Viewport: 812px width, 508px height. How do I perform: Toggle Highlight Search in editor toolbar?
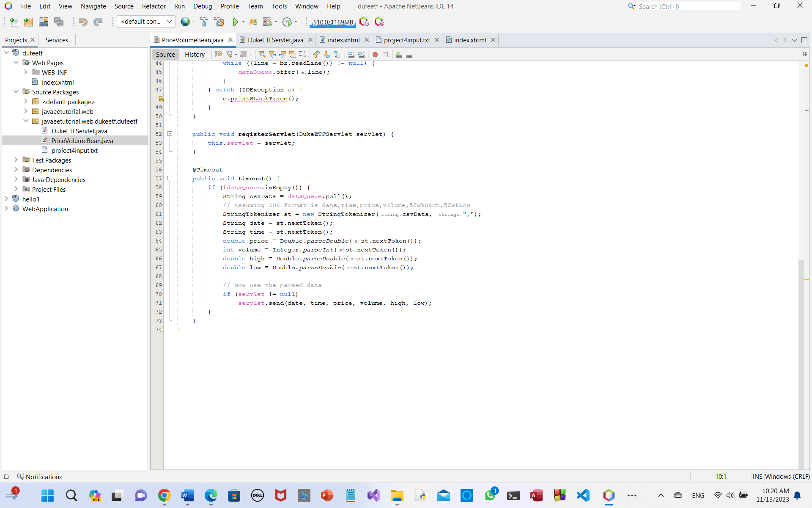(x=292, y=54)
